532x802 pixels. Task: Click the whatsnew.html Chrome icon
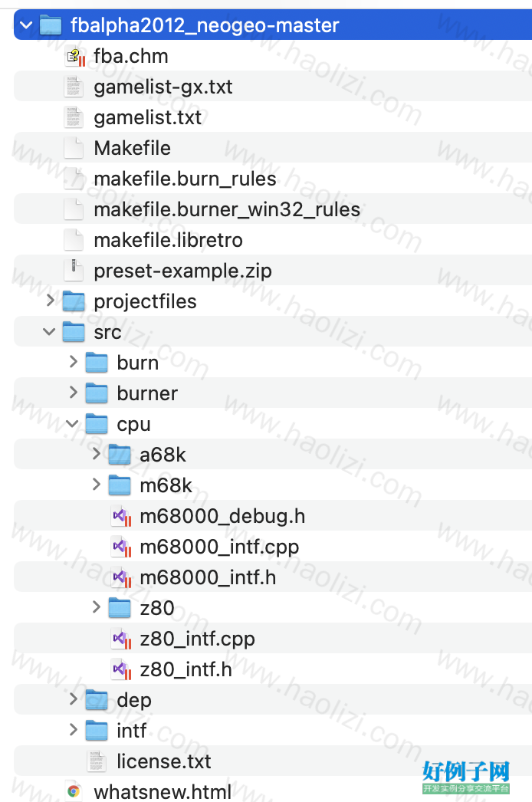[x=74, y=792]
